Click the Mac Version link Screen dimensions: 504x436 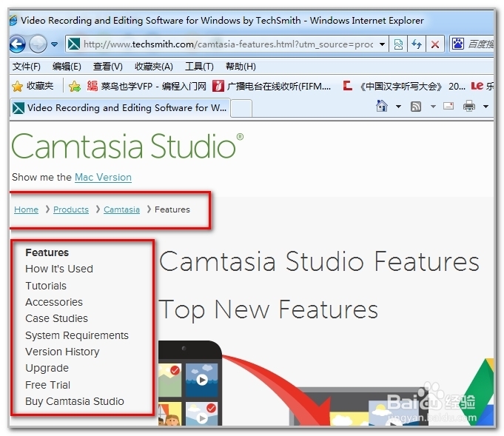pos(103,177)
